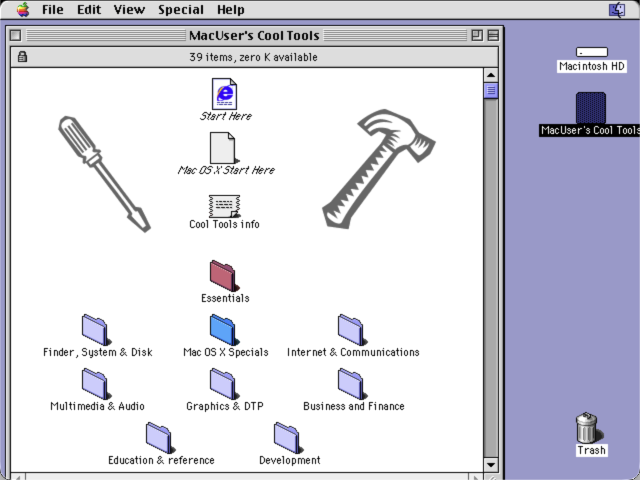Image resolution: width=640 pixels, height=480 pixels.
Task: Click the '39 items, zero K available' status text
Action: pos(253,57)
